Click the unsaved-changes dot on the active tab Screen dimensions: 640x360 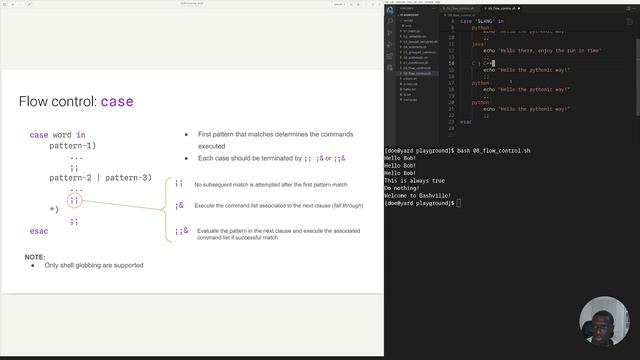click(519, 8)
